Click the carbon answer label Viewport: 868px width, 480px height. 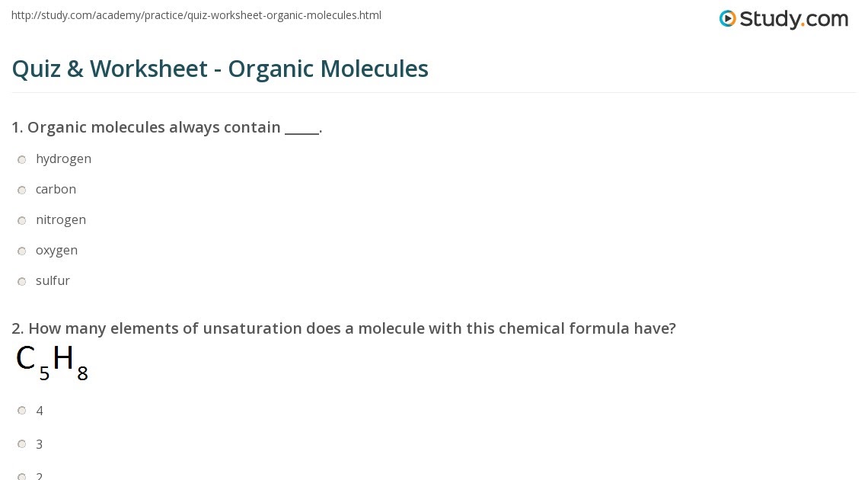click(x=56, y=190)
